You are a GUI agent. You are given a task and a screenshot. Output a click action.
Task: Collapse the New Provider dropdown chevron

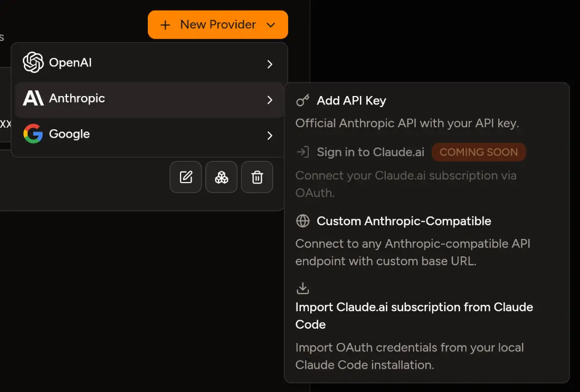pyautogui.click(x=271, y=25)
